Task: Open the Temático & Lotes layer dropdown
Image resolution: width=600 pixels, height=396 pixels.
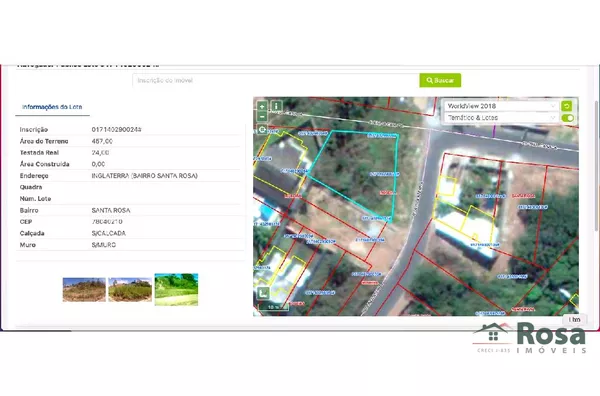Action: pyautogui.click(x=501, y=117)
